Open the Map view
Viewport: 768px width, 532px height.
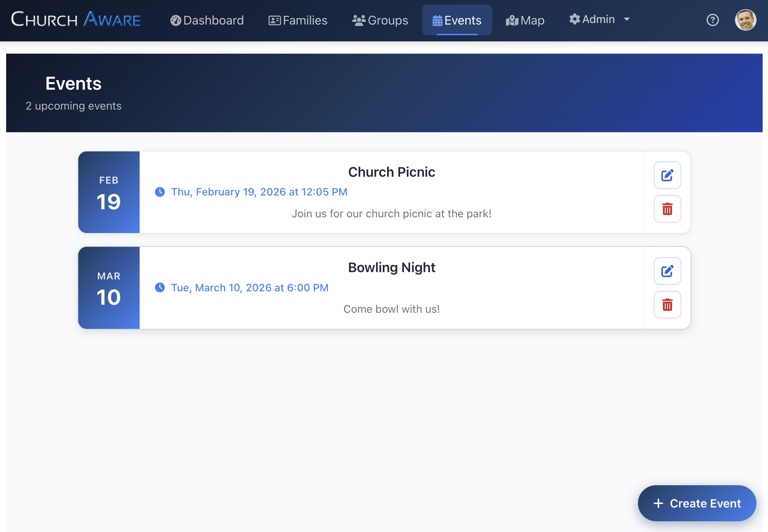tap(525, 20)
